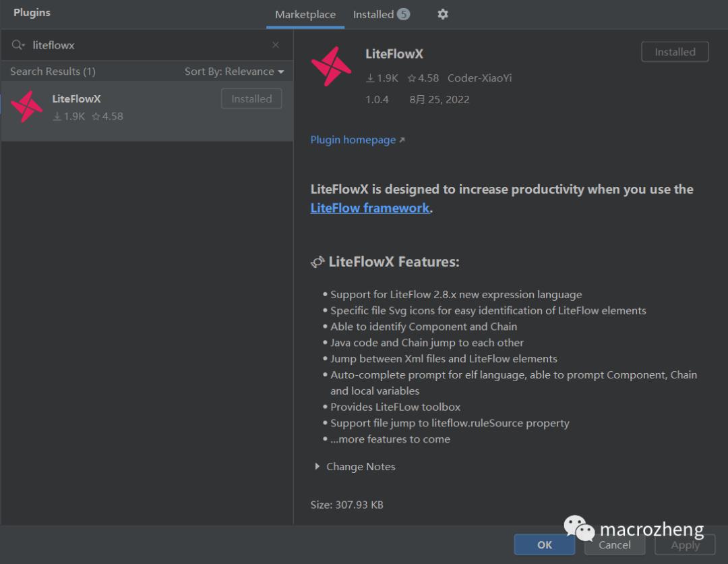Click Installed button in the details header
Viewport: 728px width, 564px height.
675,51
